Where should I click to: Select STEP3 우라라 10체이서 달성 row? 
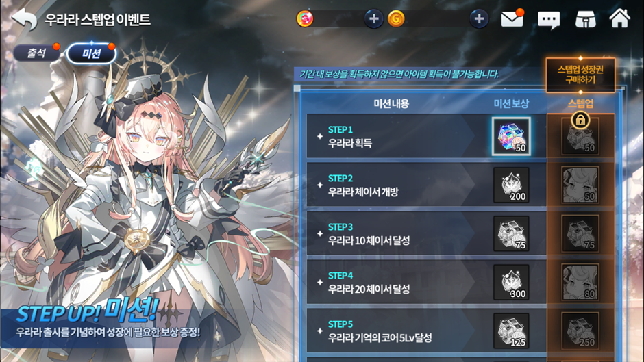(x=426, y=233)
